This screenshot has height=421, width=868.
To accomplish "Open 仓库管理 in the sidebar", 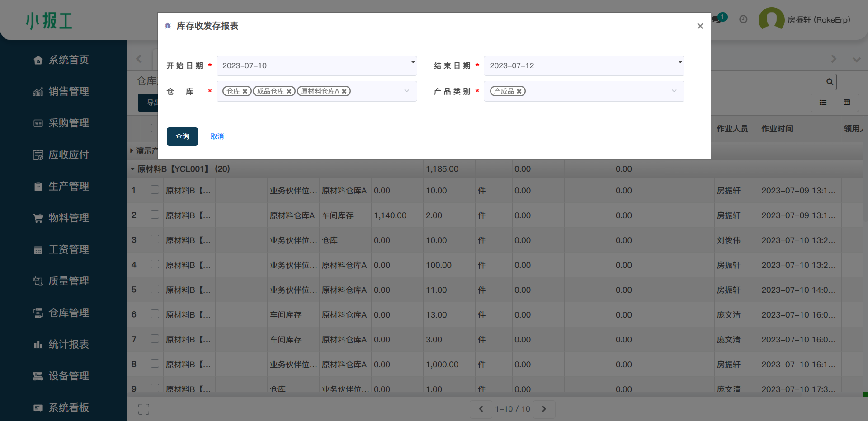I will (x=68, y=313).
